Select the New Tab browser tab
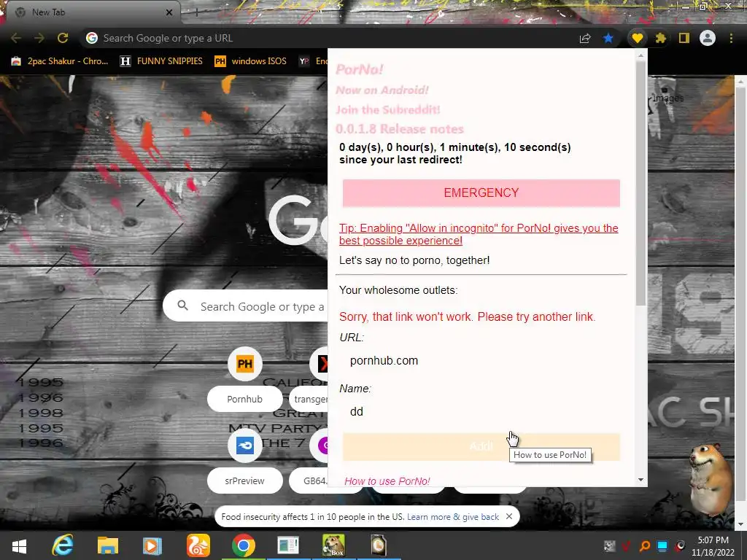The height and width of the screenshot is (560, 747). 90,12
